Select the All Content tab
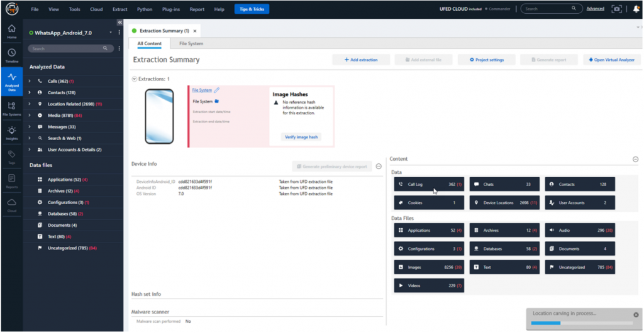The width and height of the screenshot is (644, 333). coord(150,43)
